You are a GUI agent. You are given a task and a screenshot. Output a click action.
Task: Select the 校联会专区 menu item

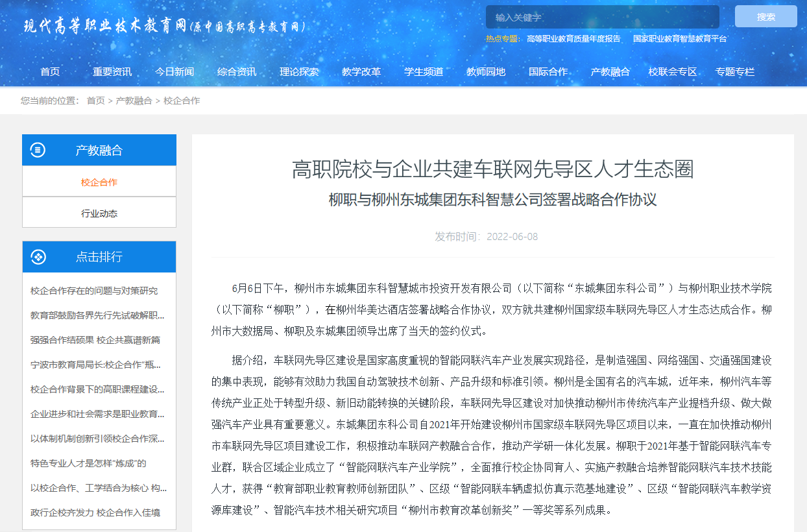673,72
